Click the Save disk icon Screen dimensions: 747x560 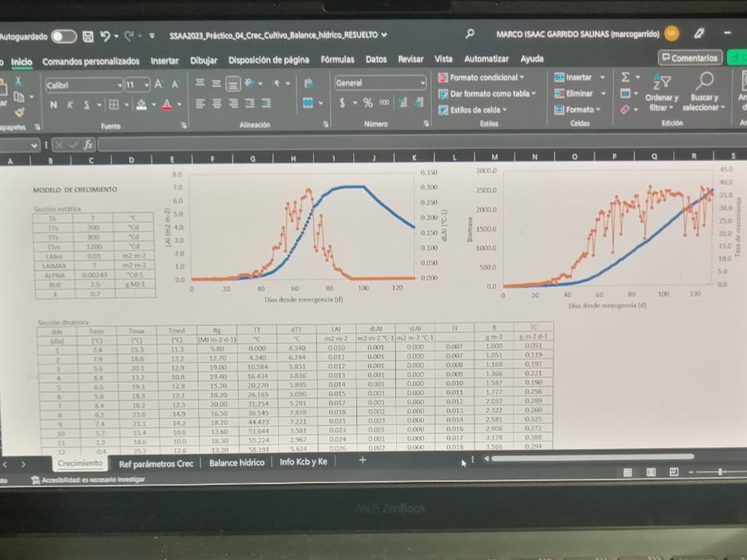coord(88,36)
